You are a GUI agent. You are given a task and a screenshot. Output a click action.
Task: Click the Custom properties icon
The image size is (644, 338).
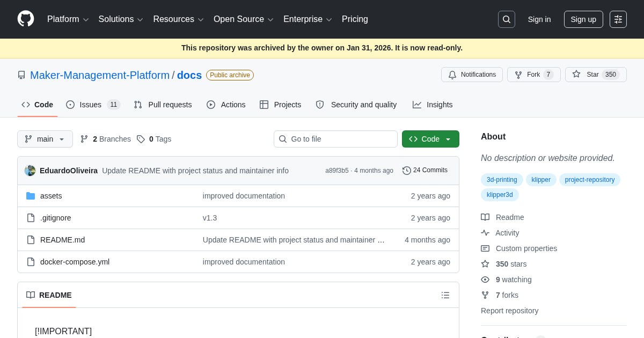pos(485,248)
